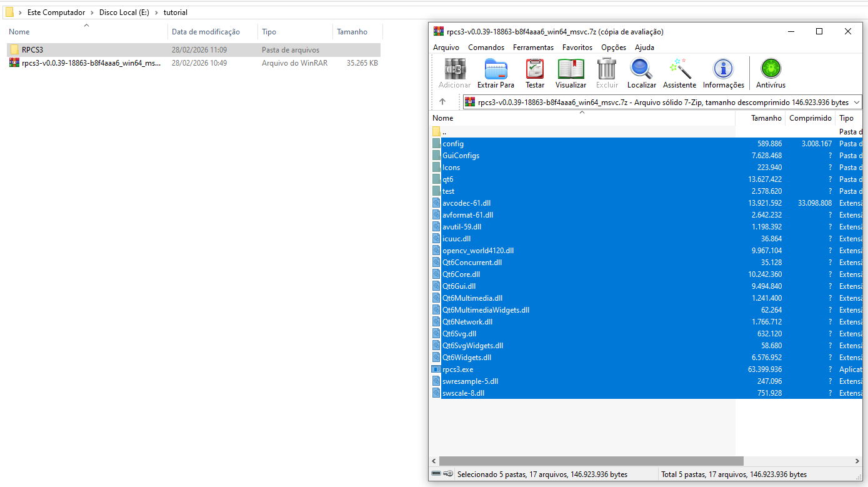Image resolution: width=868 pixels, height=487 pixels.
Task: Sort WinRAR list by Comprimido column
Action: tap(810, 118)
